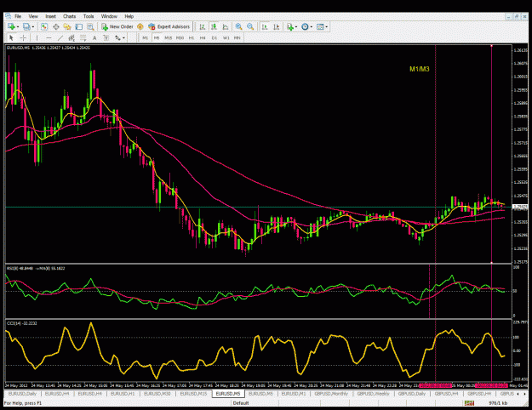Viewport: 532px width, 410px height.
Task: Open the Insert menu
Action: [x=50, y=16]
